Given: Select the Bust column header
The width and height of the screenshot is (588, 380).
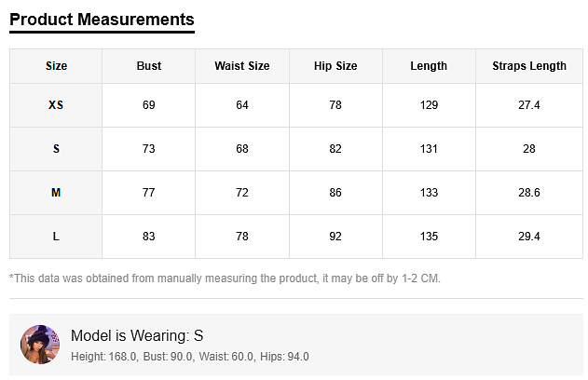Looking at the screenshot, I should pyautogui.click(x=149, y=66).
